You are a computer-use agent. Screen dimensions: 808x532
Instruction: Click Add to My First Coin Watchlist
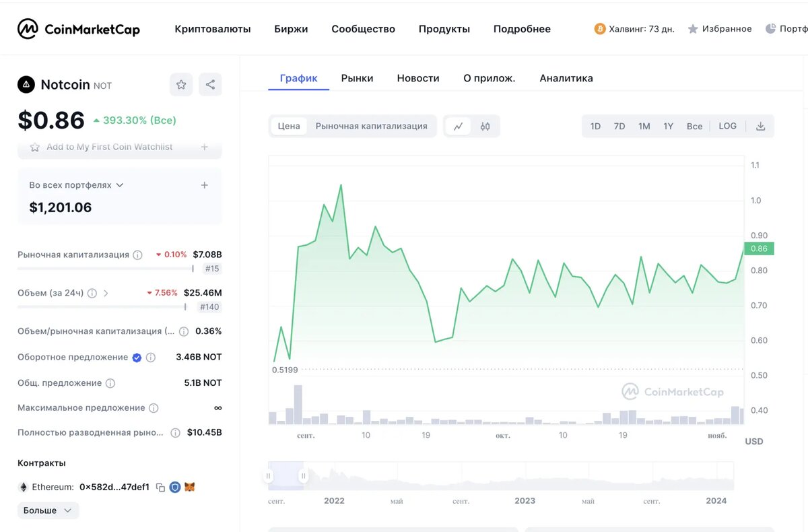tap(110, 147)
